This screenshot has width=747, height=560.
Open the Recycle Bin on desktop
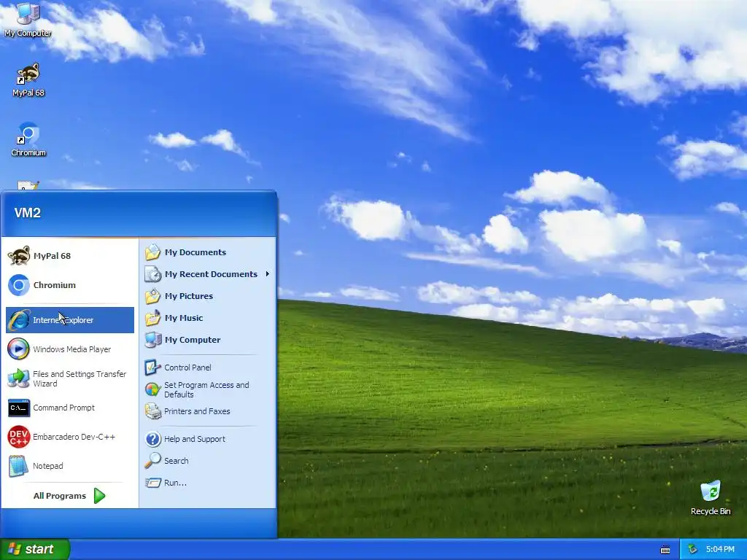click(711, 497)
